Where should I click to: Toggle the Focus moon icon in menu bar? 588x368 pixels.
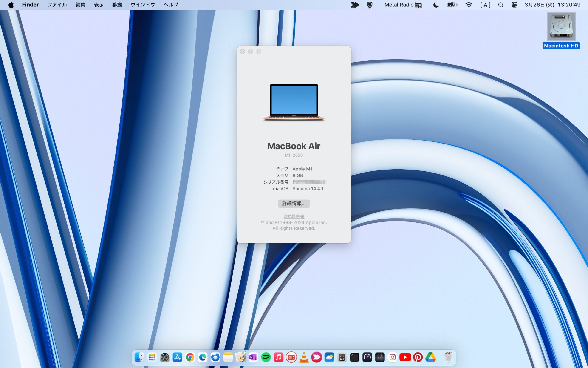pyautogui.click(x=436, y=5)
